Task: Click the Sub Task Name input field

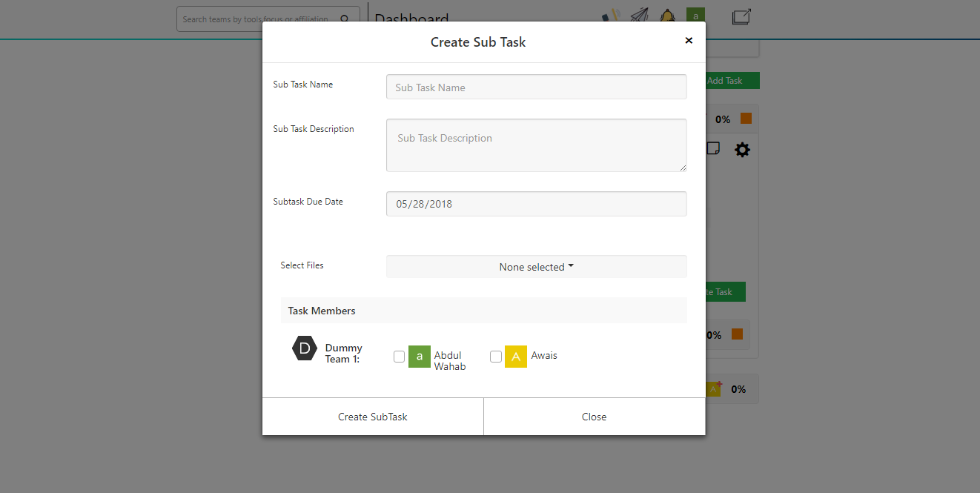Action: [x=536, y=87]
